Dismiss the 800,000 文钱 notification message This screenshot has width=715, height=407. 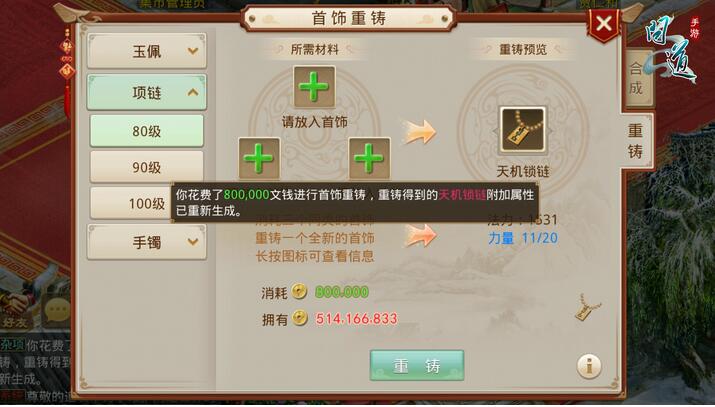355,202
